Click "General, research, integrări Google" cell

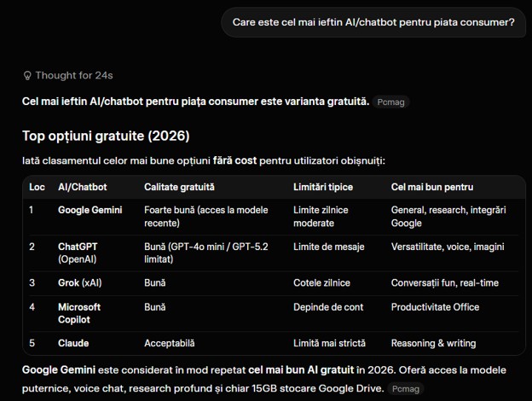[x=448, y=217]
